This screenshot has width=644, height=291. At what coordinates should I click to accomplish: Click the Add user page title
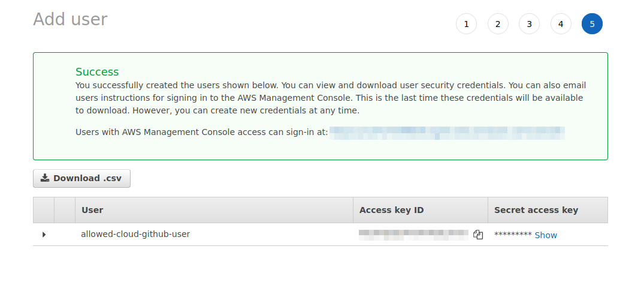[x=70, y=19]
